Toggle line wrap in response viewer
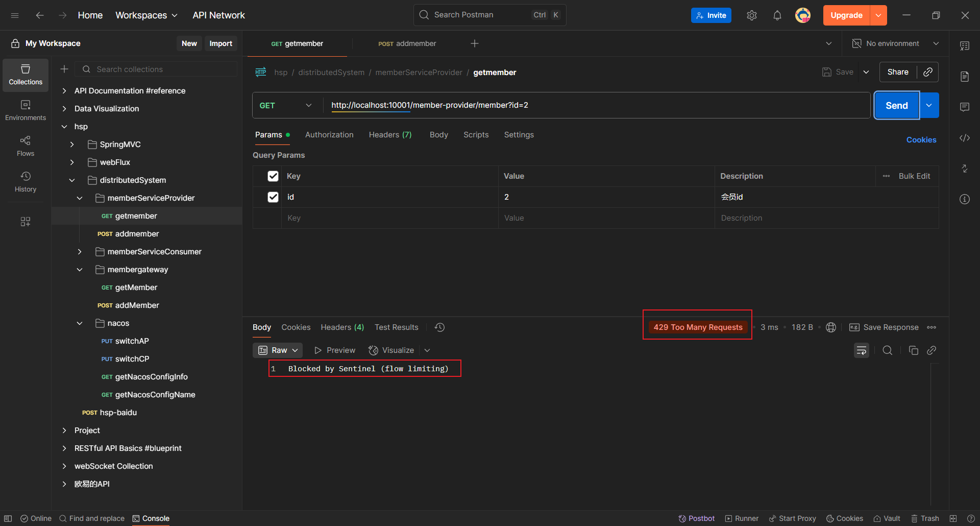 point(861,350)
